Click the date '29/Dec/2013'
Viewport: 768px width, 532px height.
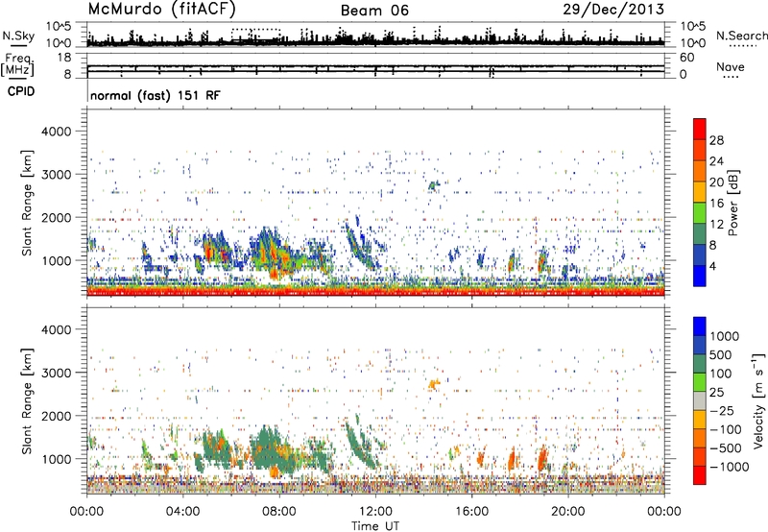(613, 9)
